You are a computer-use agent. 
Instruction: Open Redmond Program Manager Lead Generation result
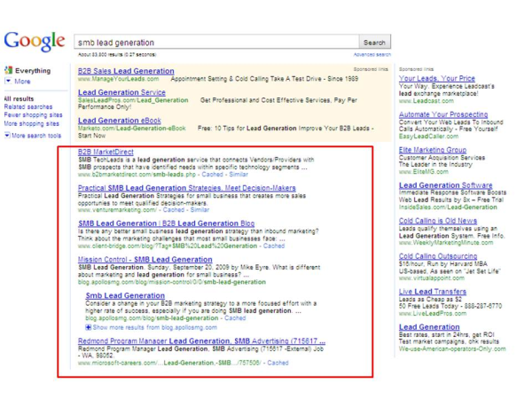tap(201, 341)
